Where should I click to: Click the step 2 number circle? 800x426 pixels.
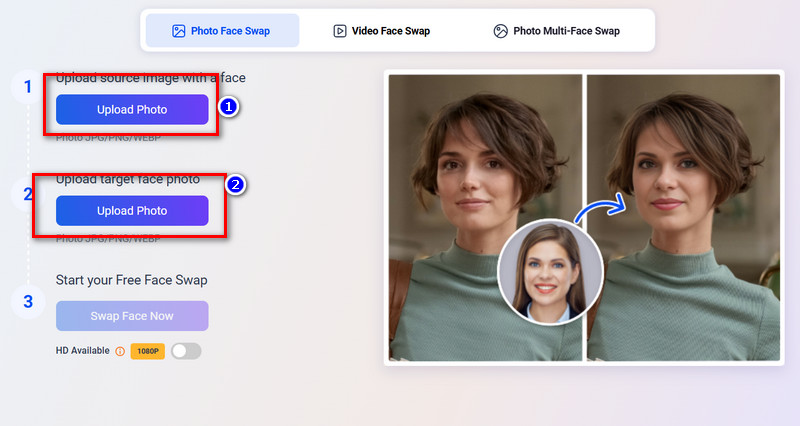pos(28,194)
